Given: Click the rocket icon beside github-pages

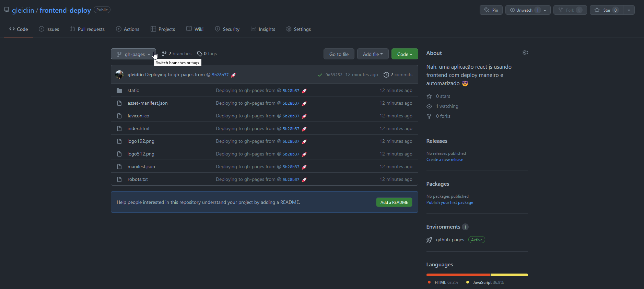Looking at the screenshot, I should (429, 240).
